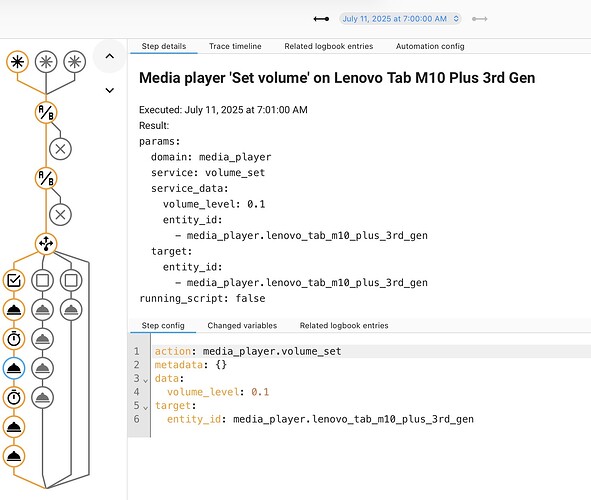
Task: Click the choose branch arrows node
Action: click(x=46, y=243)
